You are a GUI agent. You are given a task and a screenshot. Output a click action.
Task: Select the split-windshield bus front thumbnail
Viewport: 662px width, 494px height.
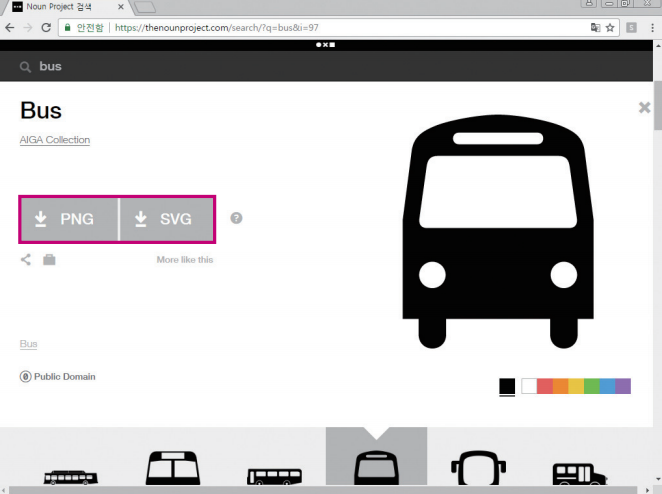(173, 468)
